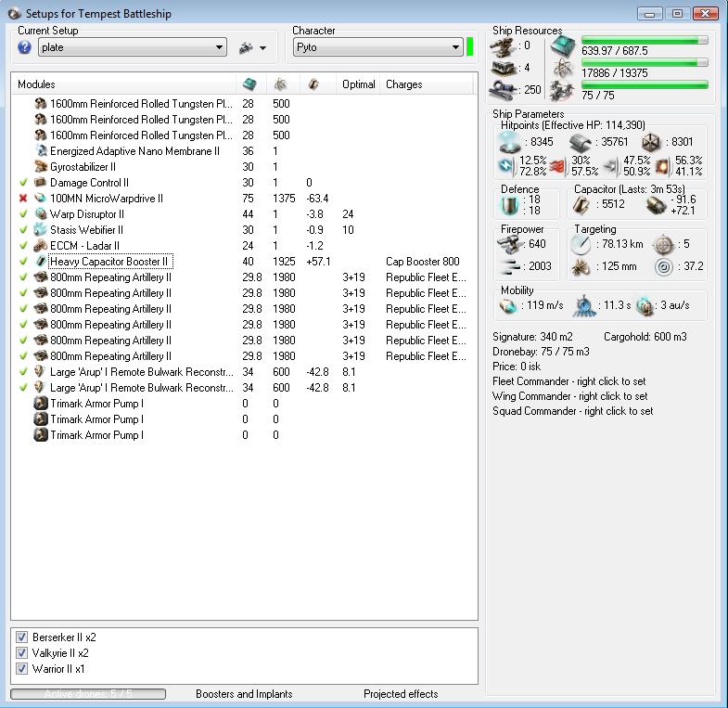Click the explosive resistance icon

[661, 166]
